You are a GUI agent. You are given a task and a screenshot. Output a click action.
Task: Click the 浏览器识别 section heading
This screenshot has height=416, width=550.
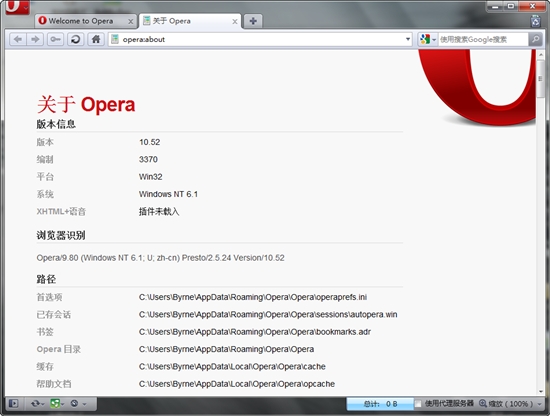61,235
